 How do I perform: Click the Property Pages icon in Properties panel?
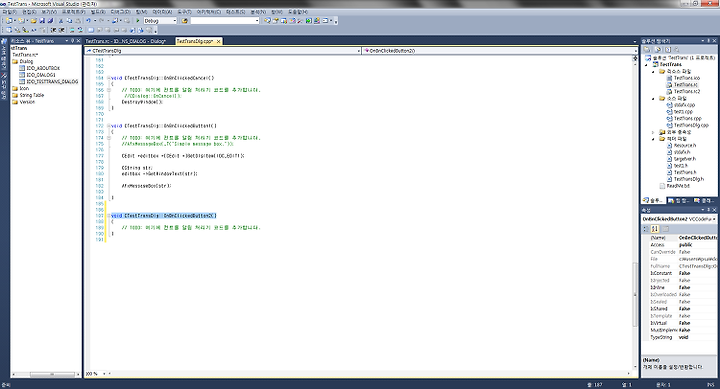coord(665,229)
